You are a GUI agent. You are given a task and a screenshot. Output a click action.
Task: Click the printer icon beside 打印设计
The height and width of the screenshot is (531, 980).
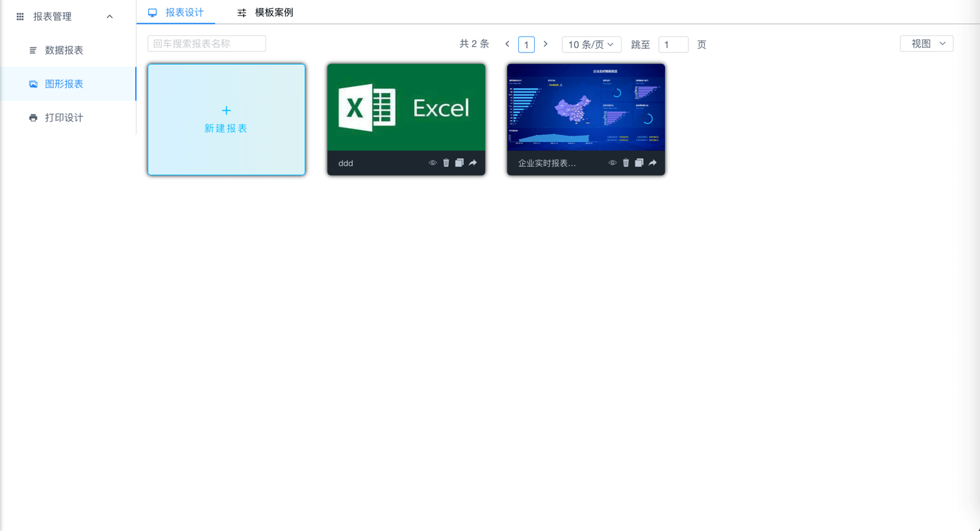click(33, 118)
